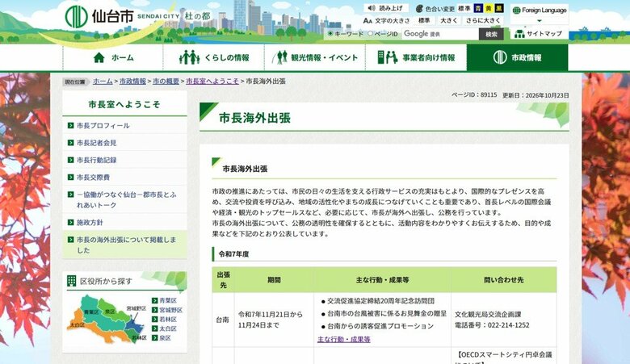The width and height of the screenshot is (630, 364).
Task: Click the arrow icon beside 宮城野区
Action: click(155, 310)
